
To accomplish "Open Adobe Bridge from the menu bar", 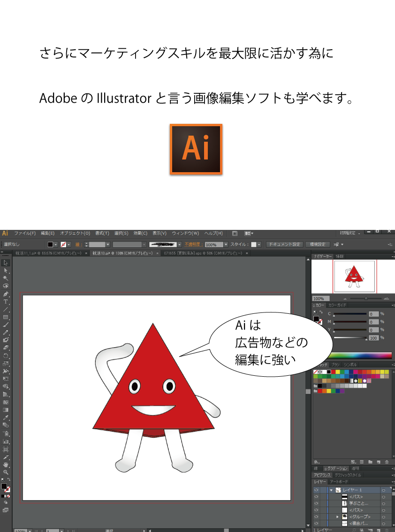I will point(235,234).
